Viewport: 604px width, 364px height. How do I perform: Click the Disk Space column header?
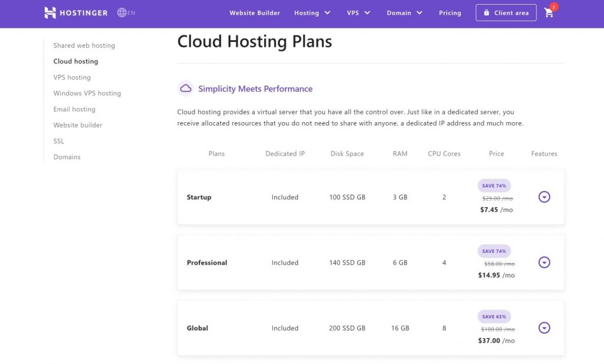[347, 154]
